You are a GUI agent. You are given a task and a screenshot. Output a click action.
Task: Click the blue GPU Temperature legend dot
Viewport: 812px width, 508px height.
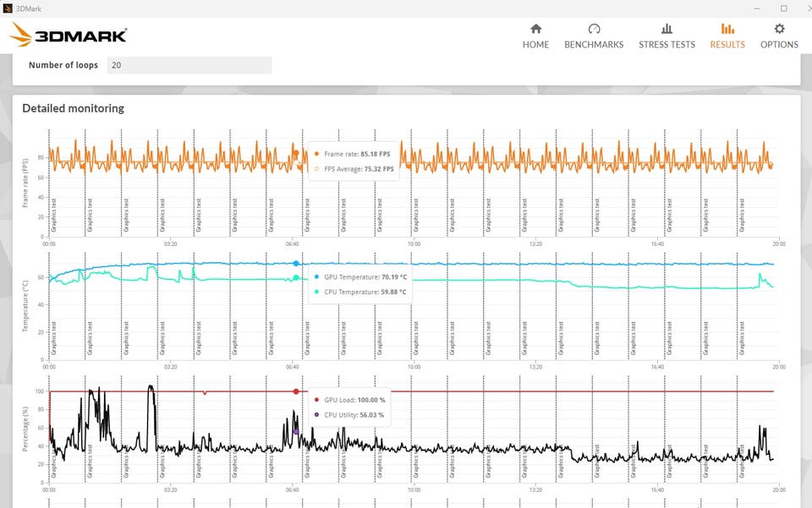pos(316,276)
